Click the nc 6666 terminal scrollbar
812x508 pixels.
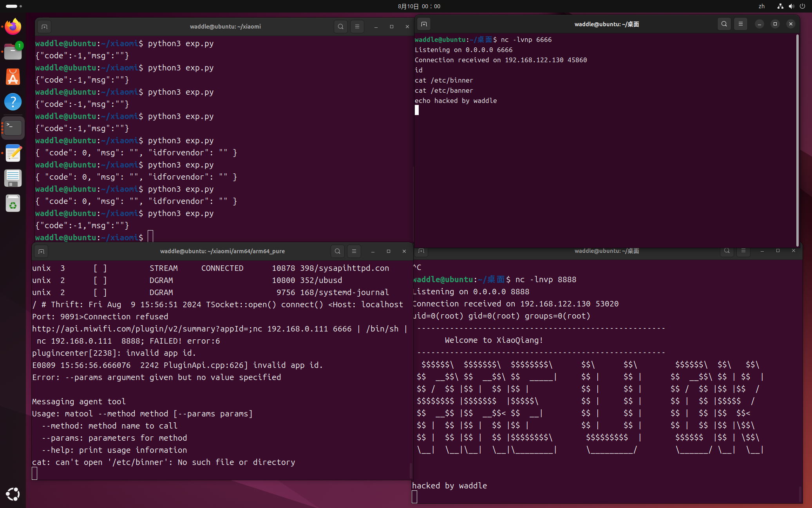click(798, 140)
